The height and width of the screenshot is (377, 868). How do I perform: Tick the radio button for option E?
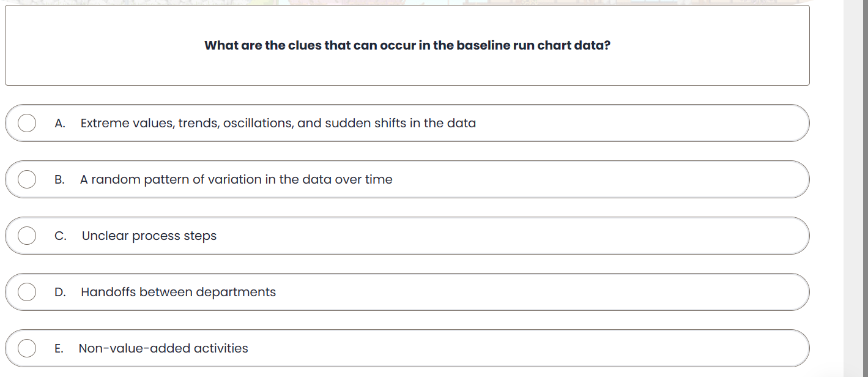[x=26, y=348]
